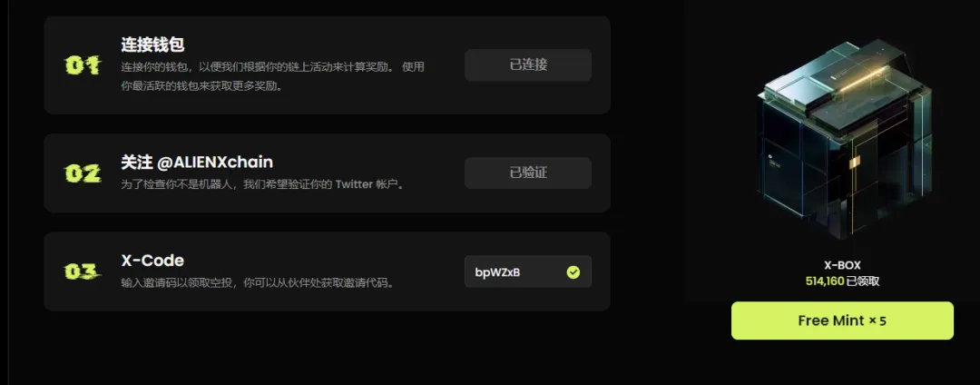The width and height of the screenshot is (980, 385).
Task: Click the 01 step number icon
Action: [x=83, y=65]
